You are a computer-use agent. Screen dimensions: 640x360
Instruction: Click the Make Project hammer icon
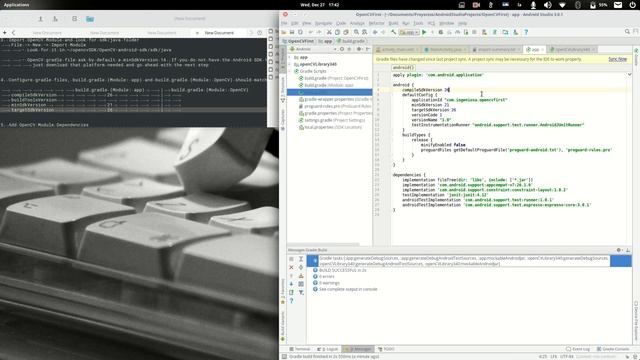393,32
